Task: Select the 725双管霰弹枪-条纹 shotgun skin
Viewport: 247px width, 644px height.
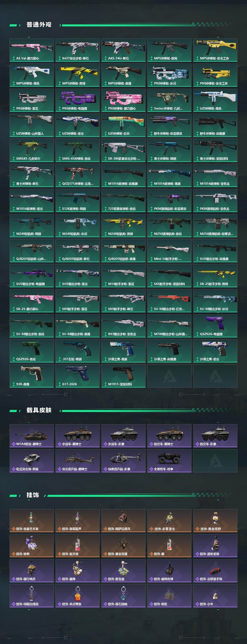Action: tap(123, 201)
